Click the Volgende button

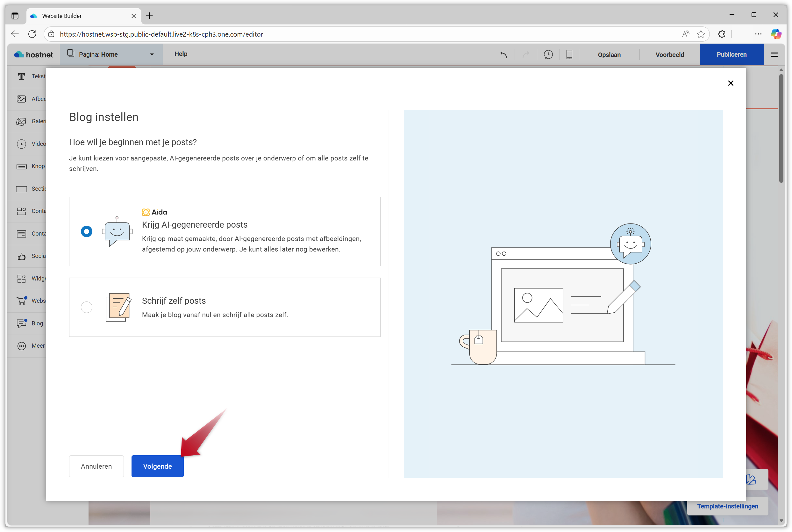click(x=157, y=466)
